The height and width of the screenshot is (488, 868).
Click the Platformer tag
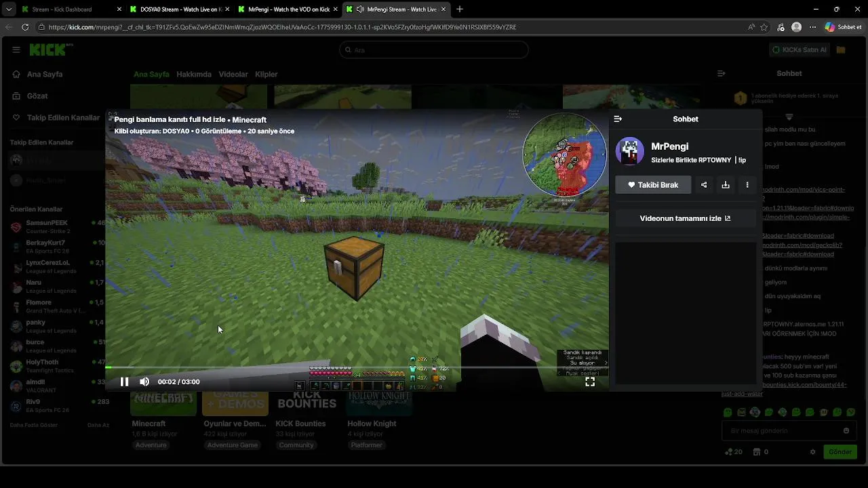pos(366,445)
